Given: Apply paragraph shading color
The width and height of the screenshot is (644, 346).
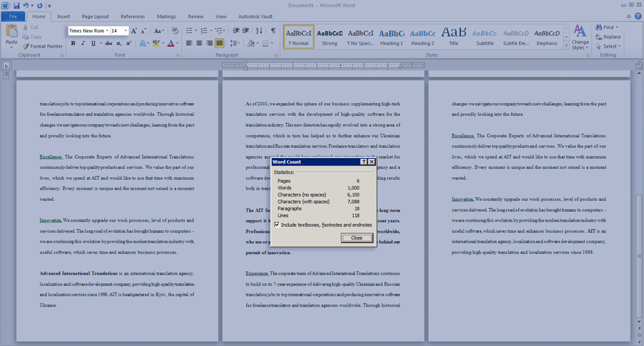Looking at the screenshot, I should coord(251,43).
